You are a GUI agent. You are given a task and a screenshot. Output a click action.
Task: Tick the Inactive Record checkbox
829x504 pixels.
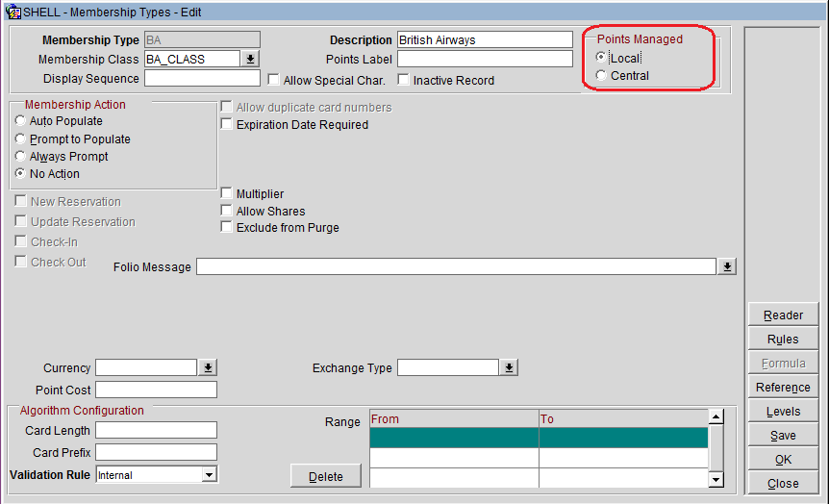click(404, 81)
